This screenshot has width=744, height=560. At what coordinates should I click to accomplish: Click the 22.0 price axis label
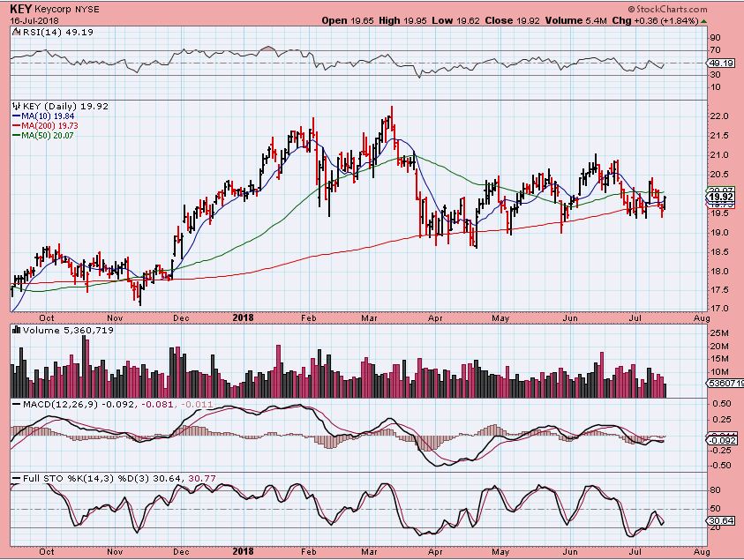coord(720,116)
